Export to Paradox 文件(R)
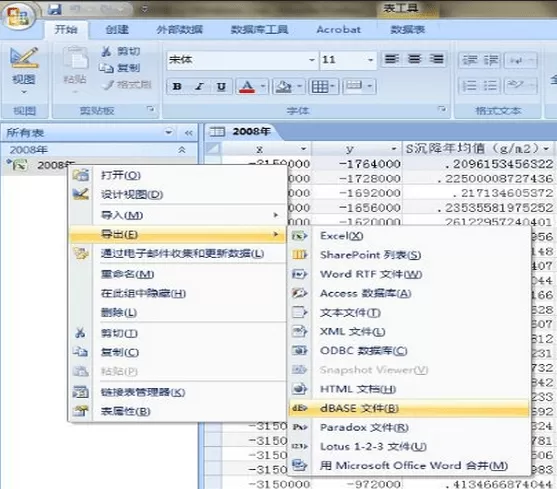The height and width of the screenshot is (489, 557). [x=409, y=428]
